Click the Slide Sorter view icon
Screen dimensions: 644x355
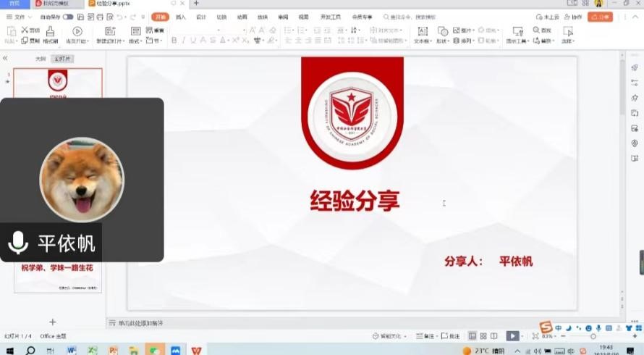[483, 336]
